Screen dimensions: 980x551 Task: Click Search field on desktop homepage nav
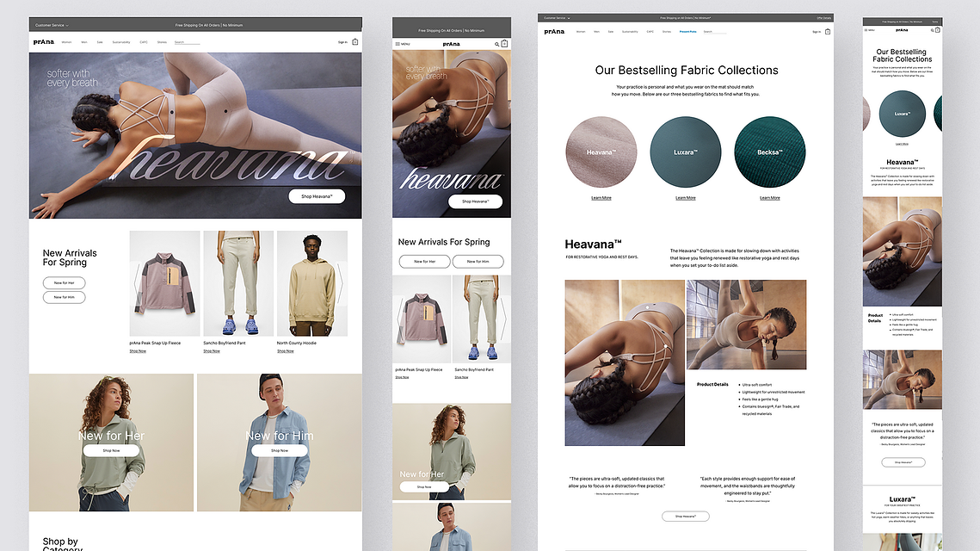click(x=187, y=42)
